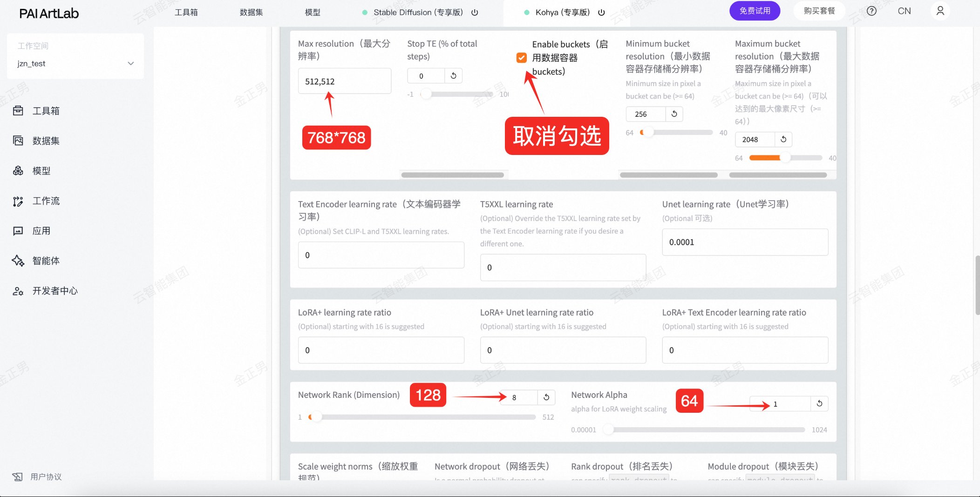Expand the jzn_test workspace dropdown
Screen dimensions: 980x497
click(x=75, y=63)
